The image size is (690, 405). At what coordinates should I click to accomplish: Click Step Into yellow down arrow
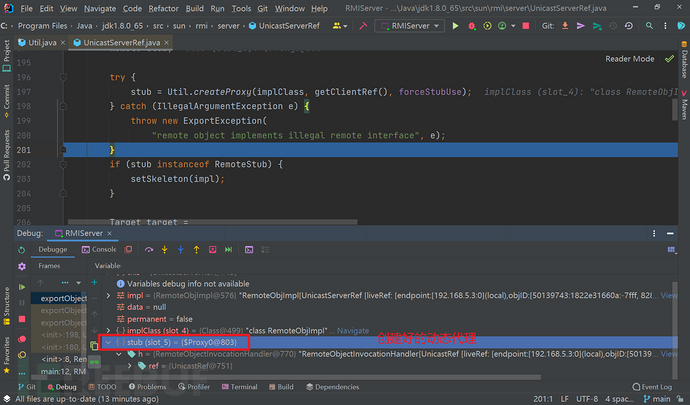(x=165, y=250)
